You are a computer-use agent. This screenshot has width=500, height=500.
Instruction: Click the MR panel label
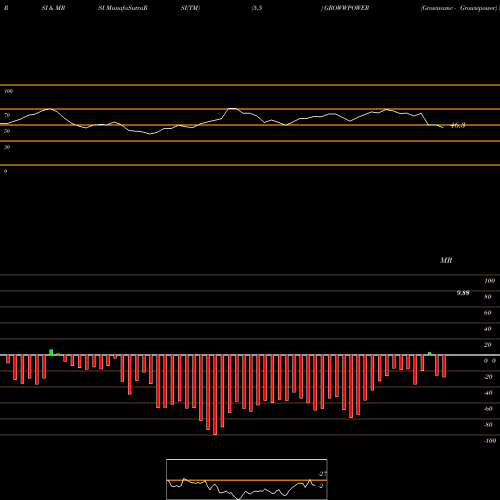coord(446,260)
